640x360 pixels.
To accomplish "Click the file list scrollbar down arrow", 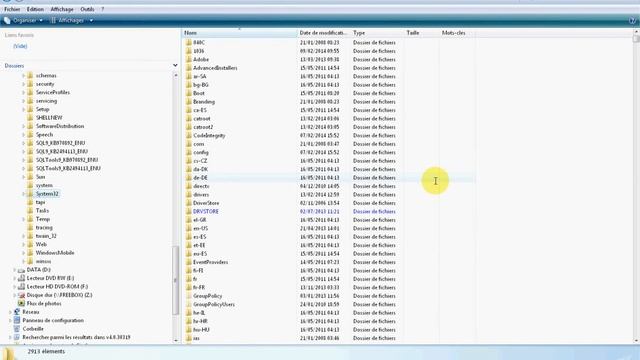I will click(636, 340).
